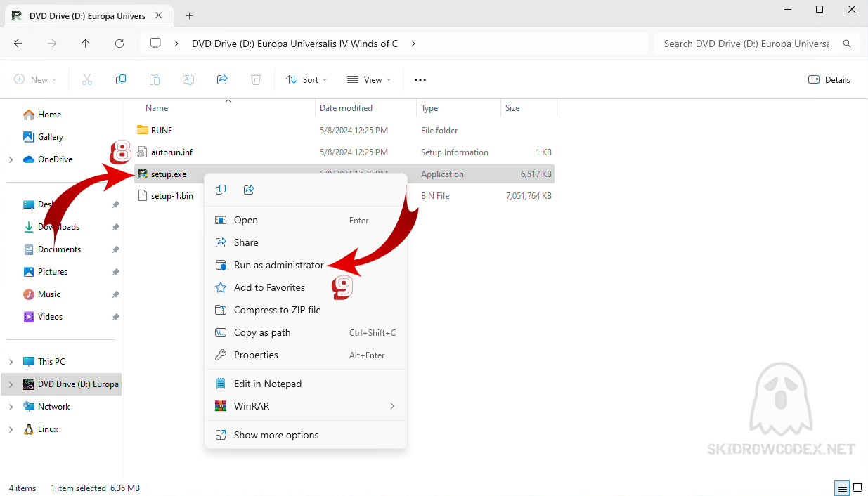The width and height of the screenshot is (868, 496).
Task: Click the Forward navigation arrow
Action: coord(52,44)
